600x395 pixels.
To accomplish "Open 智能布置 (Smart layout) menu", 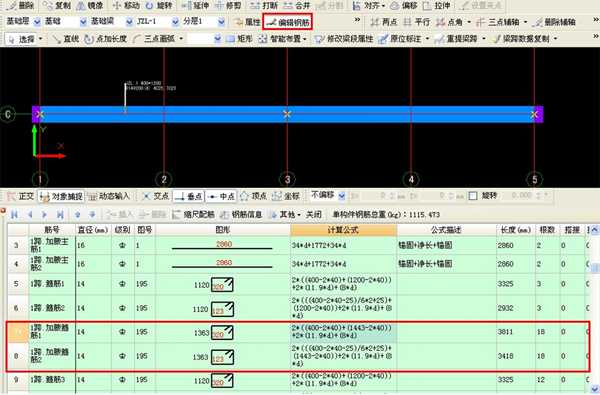I will (282, 39).
